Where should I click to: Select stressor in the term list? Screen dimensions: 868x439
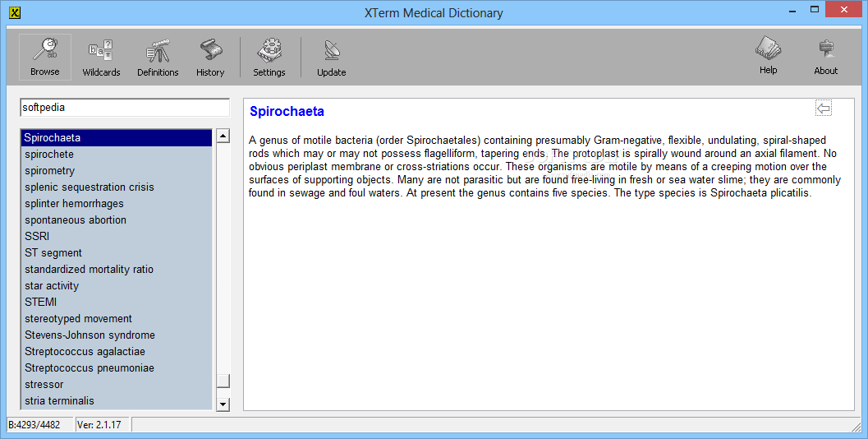point(117,384)
